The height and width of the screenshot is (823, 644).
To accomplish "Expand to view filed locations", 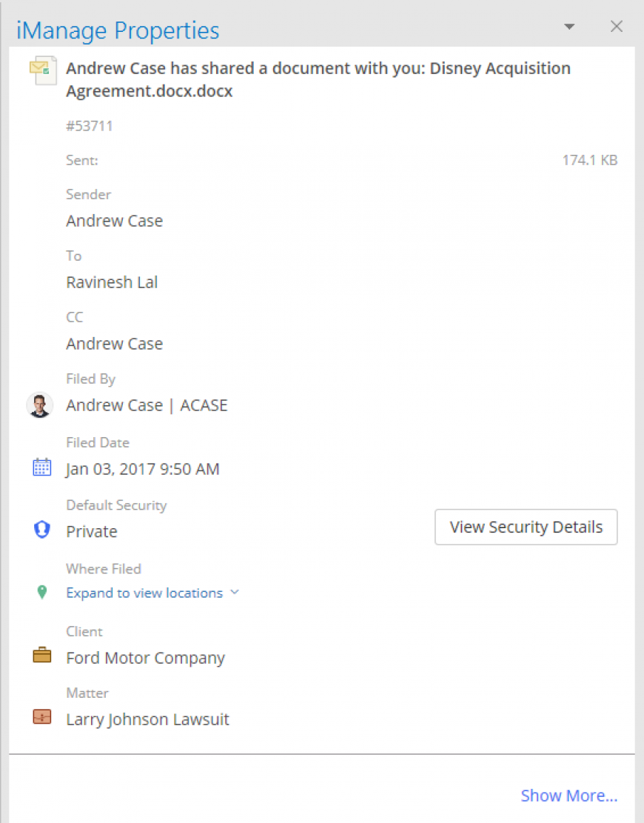I will tap(145, 593).
